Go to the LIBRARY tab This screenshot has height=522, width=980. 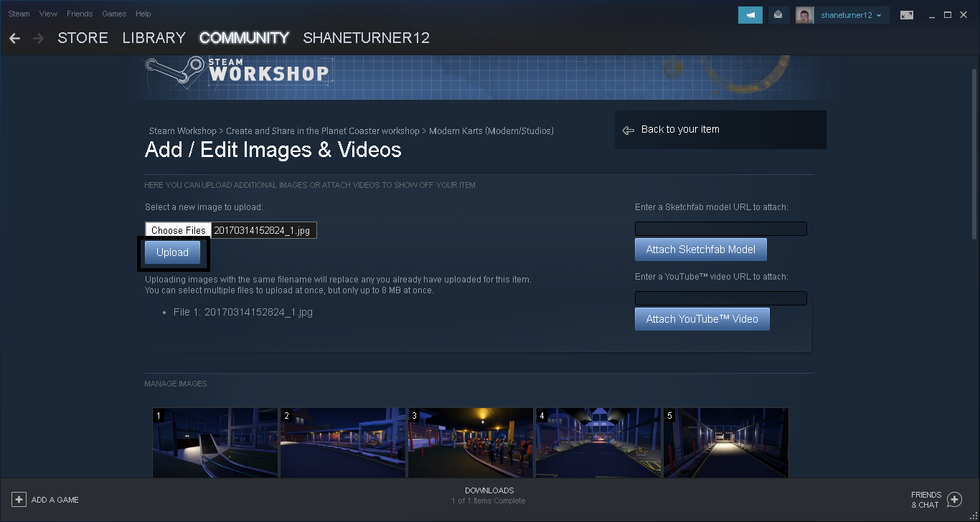point(154,38)
